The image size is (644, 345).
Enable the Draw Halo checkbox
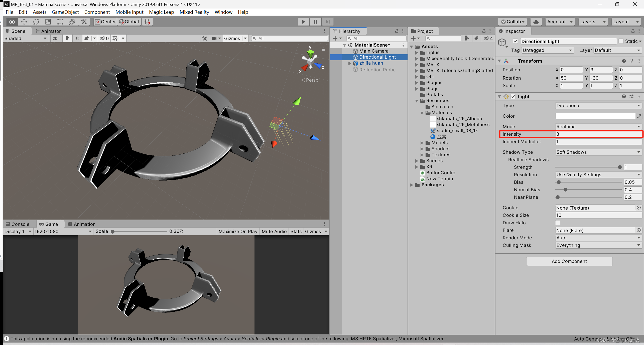click(558, 223)
